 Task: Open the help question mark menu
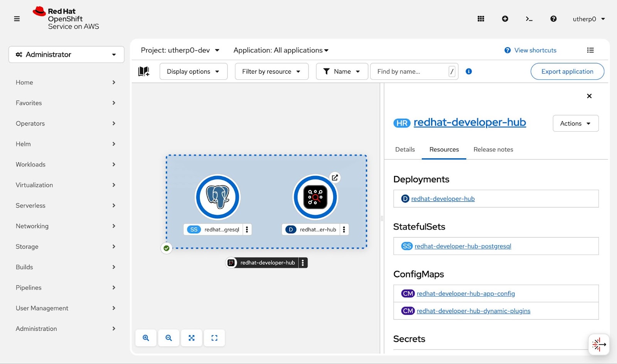(x=553, y=19)
